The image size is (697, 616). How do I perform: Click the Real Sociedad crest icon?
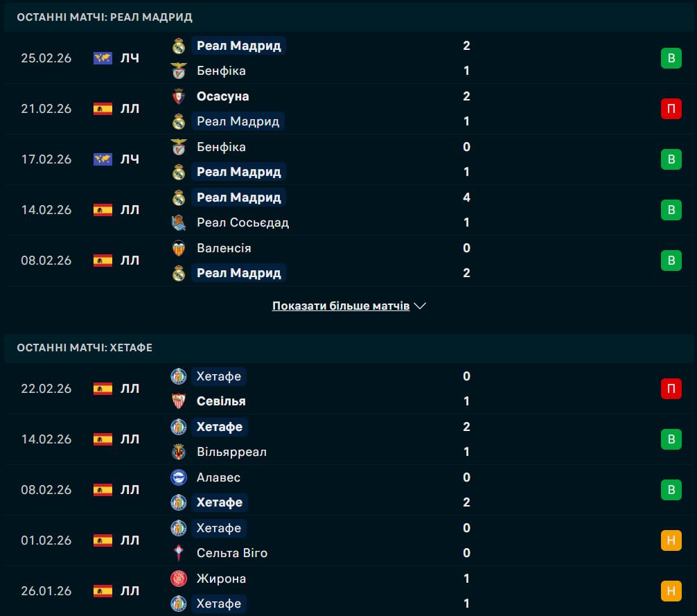pos(179,222)
